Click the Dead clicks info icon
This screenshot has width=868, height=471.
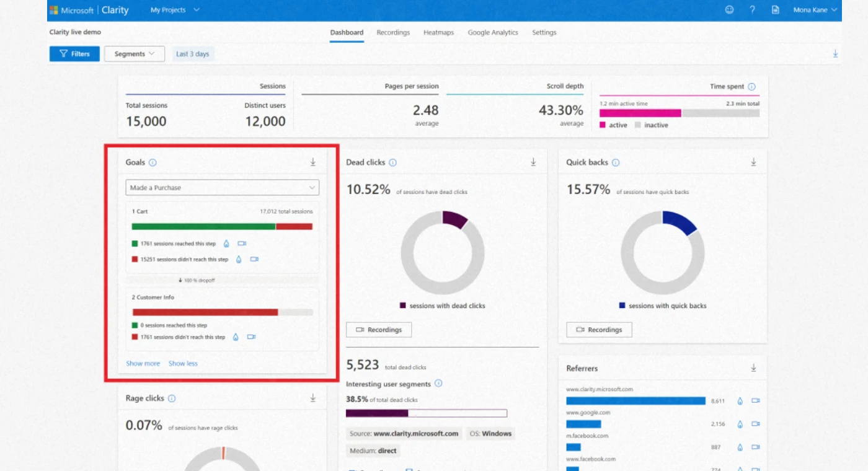tap(392, 162)
